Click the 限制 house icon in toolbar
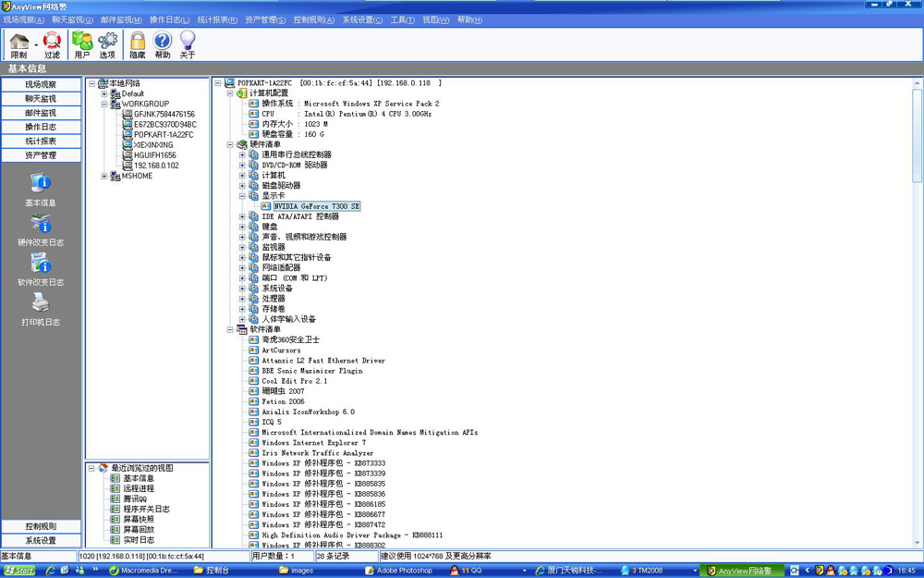 click(18, 42)
